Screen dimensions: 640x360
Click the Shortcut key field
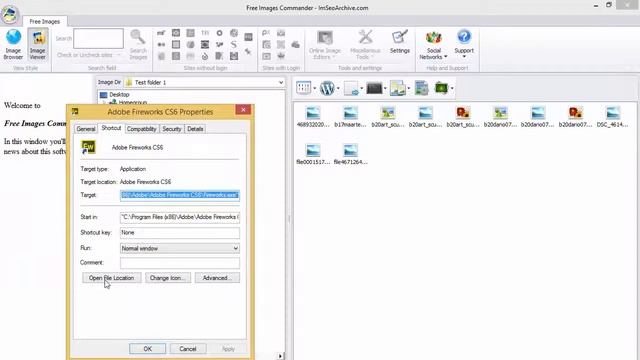pos(180,233)
